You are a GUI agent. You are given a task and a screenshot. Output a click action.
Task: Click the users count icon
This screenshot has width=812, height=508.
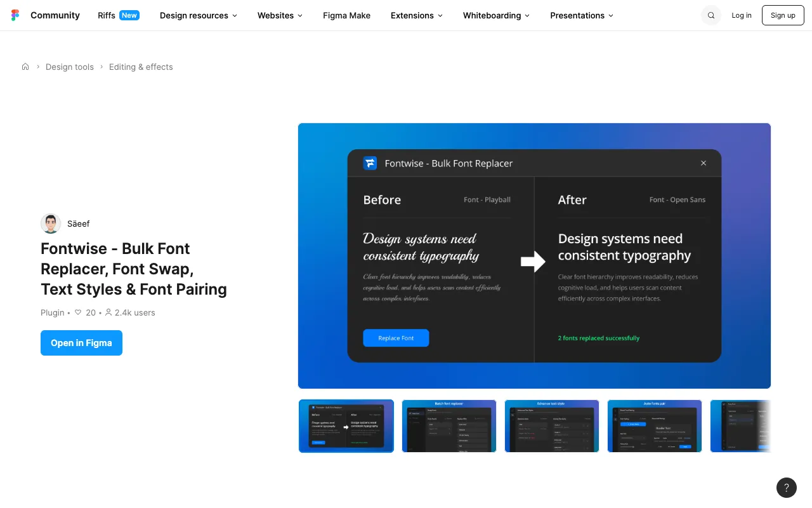(108, 312)
